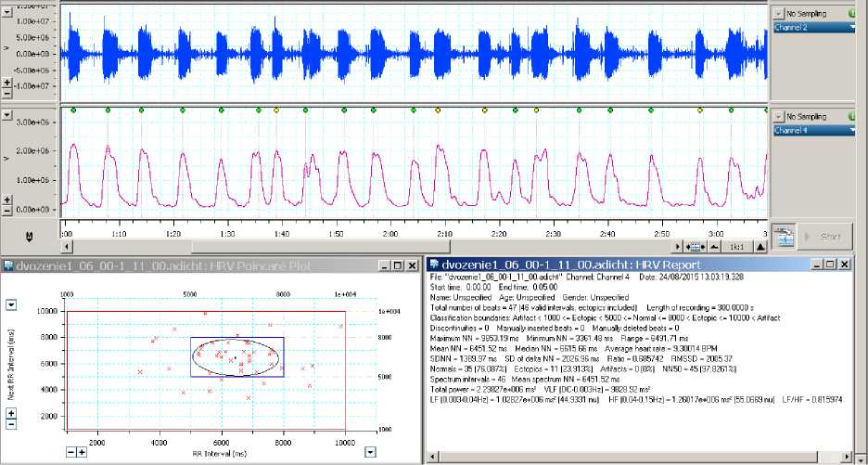
Task: Zoom in Channel 2 amplitude axis with plus
Action: [7, 83]
